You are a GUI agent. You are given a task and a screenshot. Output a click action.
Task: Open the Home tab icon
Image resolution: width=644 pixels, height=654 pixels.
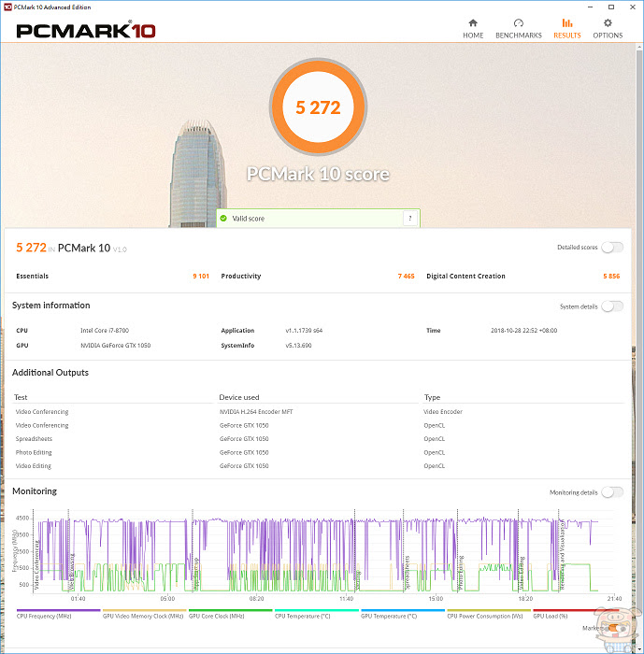coord(473,23)
